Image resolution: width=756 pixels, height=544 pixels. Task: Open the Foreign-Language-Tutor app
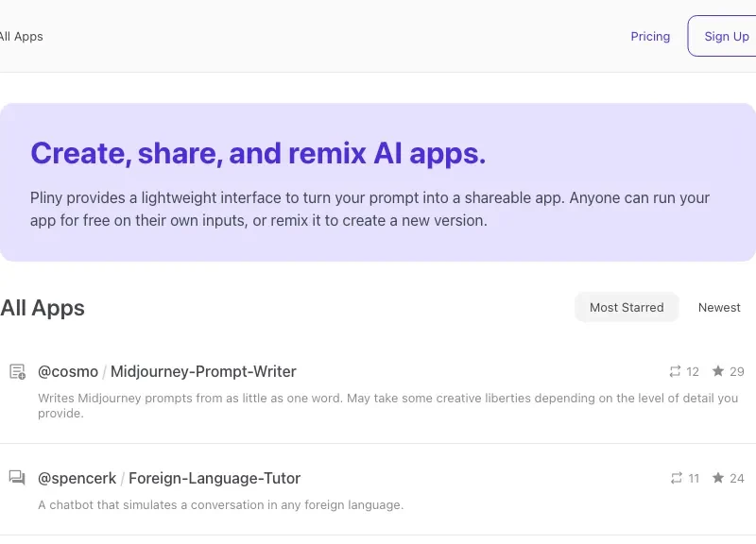(x=215, y=478)
